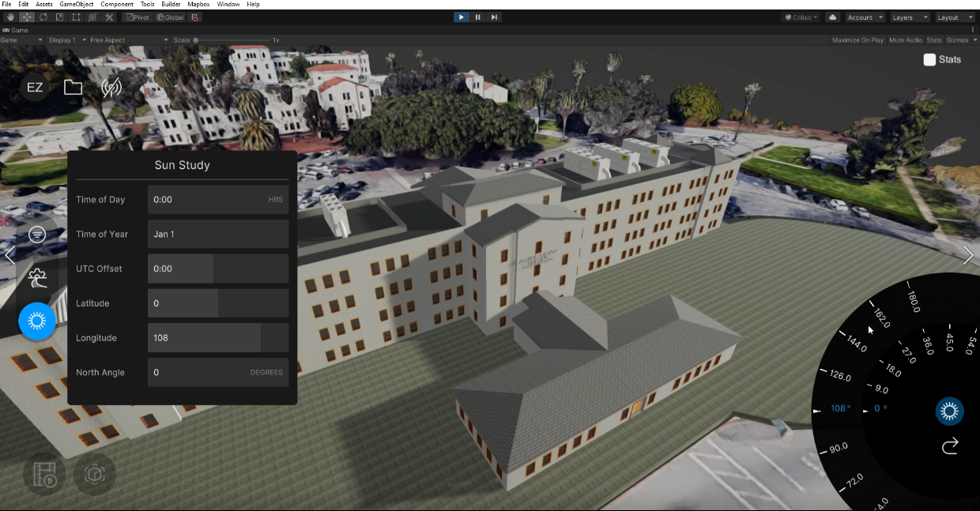Open the GameObject menu
Image resolution: width=980 pixels, height=511 pixels.
coord(77,5)
